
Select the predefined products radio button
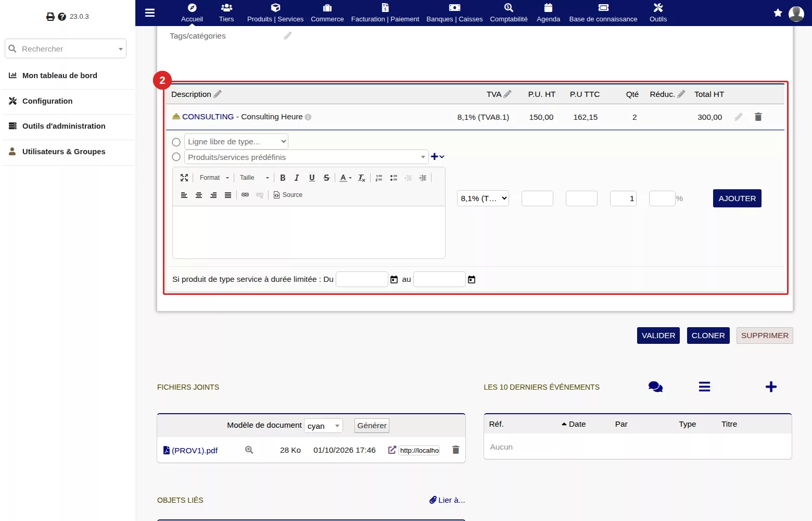pos(176,157)
